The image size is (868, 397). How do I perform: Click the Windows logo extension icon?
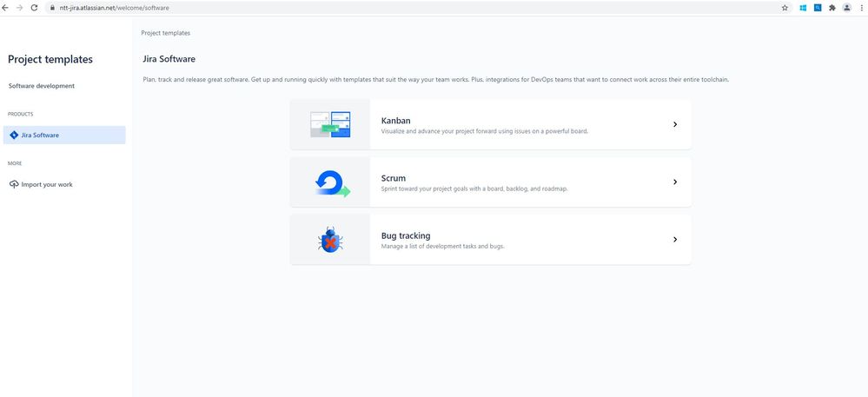(803, 8)
